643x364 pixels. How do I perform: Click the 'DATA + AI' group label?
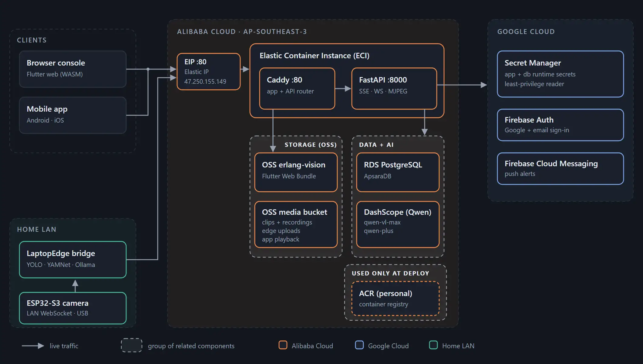click(x=376, y=145)
